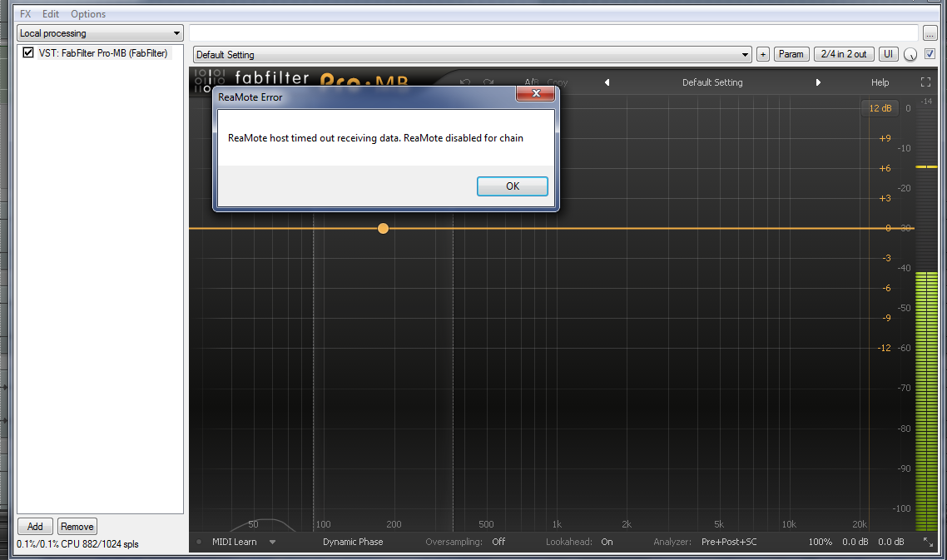Click the ReaMote error message text
Image resolution: width=947 pixels, height=560 pixels.
375,138
